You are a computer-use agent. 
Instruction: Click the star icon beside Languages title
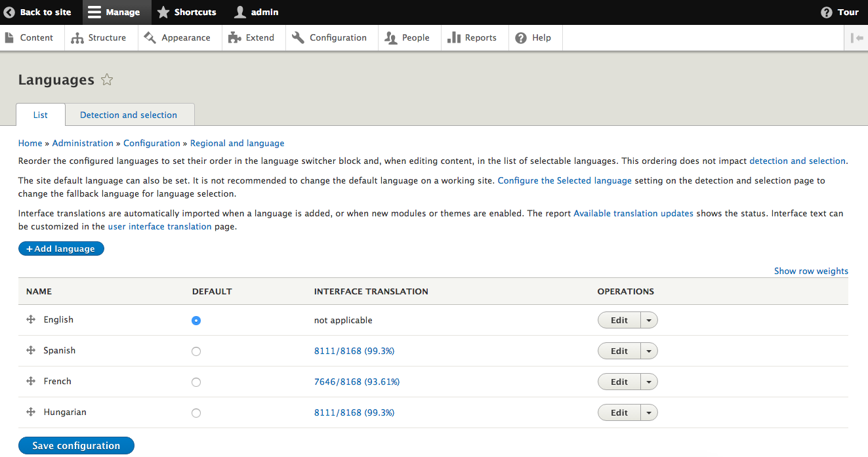pos(107,80)
